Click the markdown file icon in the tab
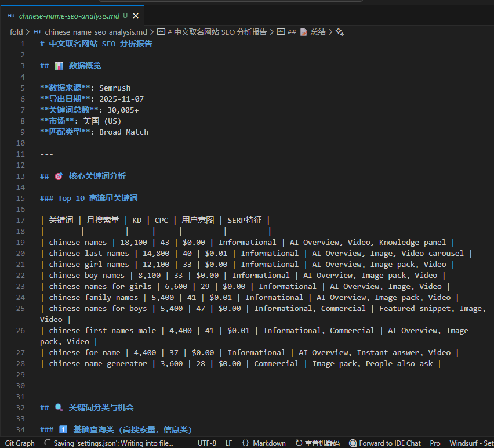This screenshot has height=448, width=494. (11, 16)
